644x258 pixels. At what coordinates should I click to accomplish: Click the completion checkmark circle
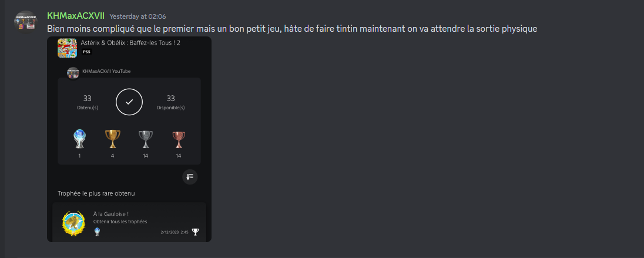coord(129,102)
